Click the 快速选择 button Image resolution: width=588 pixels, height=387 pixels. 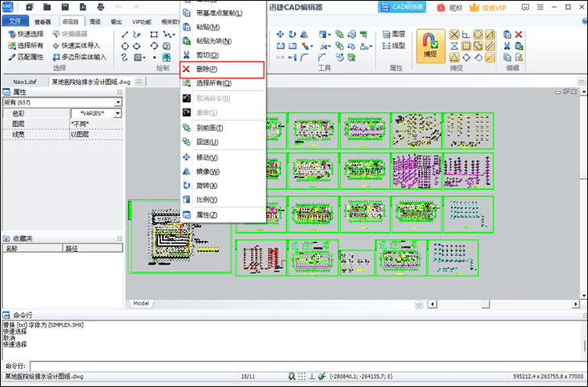tap(26, 34)
